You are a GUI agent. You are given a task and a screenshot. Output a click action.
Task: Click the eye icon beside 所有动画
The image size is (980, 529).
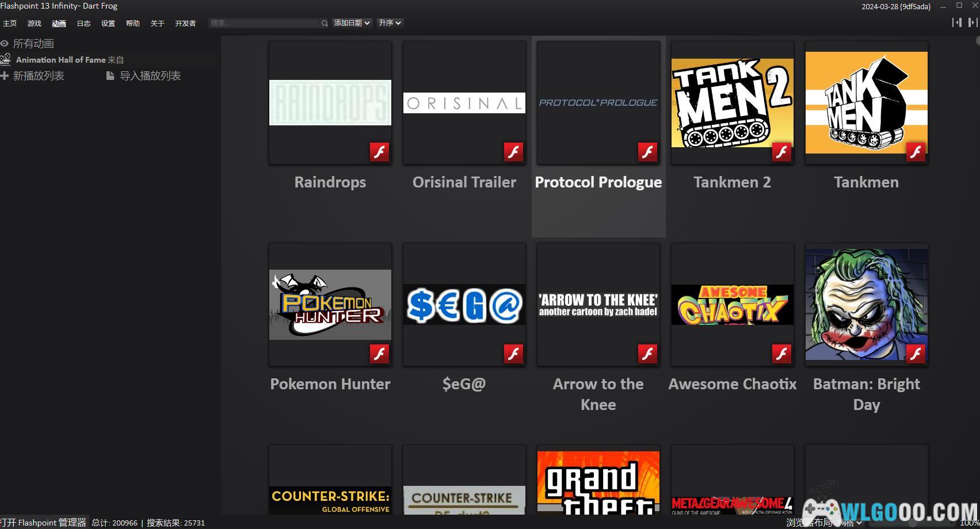(5, 44)
